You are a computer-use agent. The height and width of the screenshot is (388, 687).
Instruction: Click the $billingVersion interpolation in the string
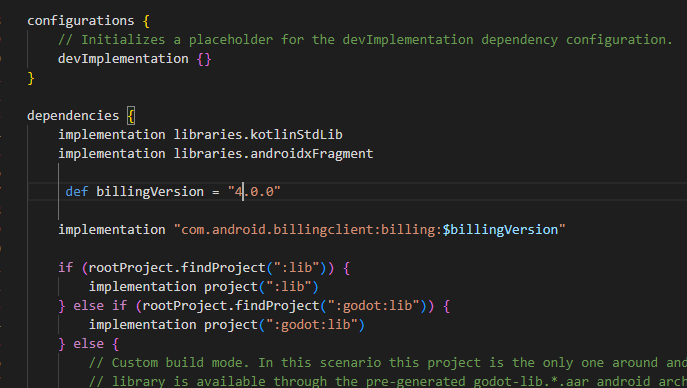pyautogui.click(x=500, y=229)
